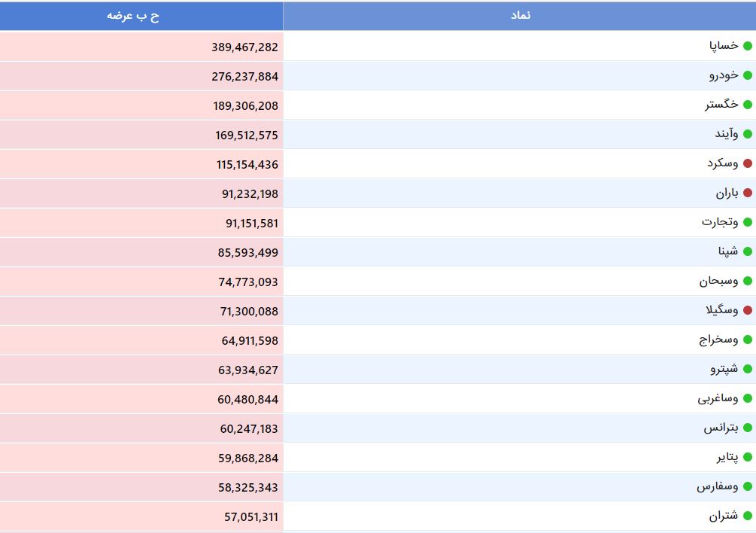Open the باران symbol
Viewport: 756px width, 533px height.
click(x=727, y=193)
